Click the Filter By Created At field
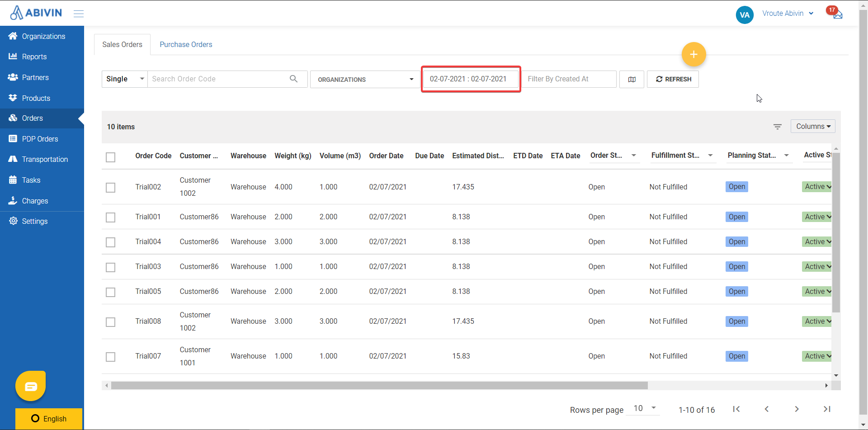This screenshot has width=868, height=430. pos(569,79)
